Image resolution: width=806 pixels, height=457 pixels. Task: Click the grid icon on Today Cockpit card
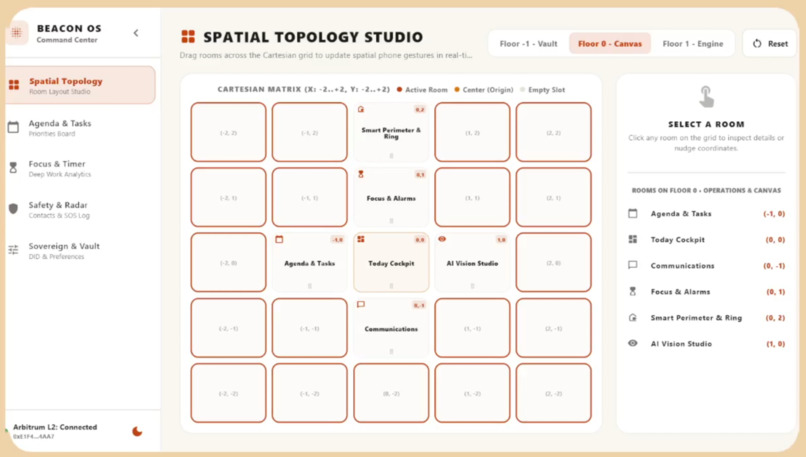point(361,240)
